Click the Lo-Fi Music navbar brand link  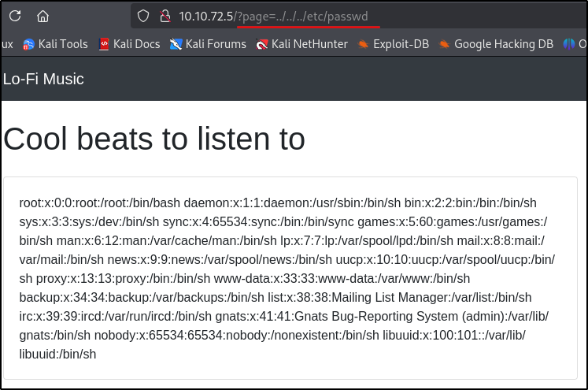pyautogui.click(x=43, y=79)
